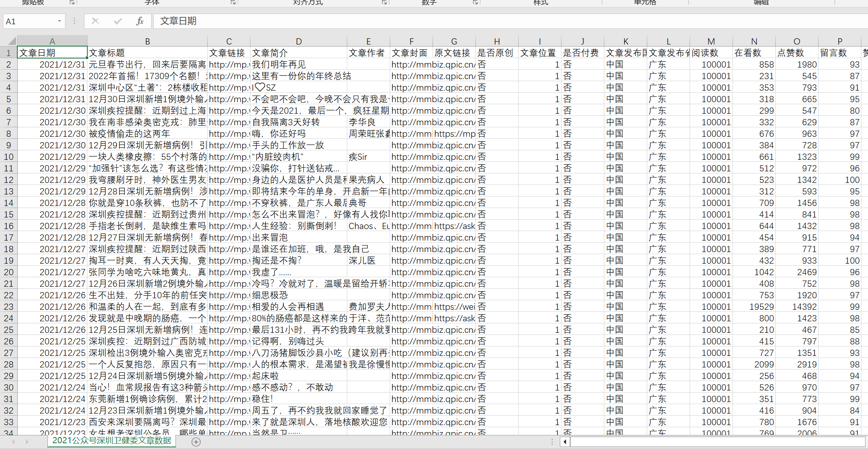Image resolution: width=868 pixels, height=449 pixels.
Task: Open the Name Box dropdown arrow
Action: [x=59, y=21]
